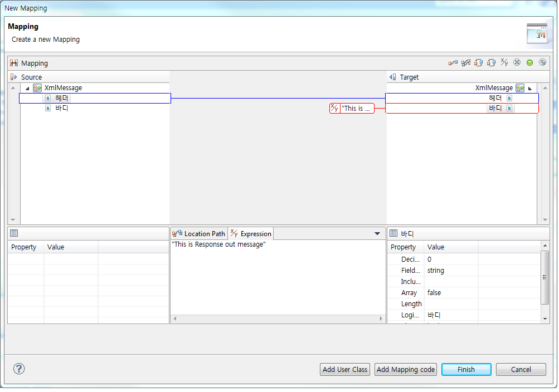Viewport: 559px width, 392px height.
Task: Switch to the Expression tab
Action: pyautogui.click(x=251, y=233)
